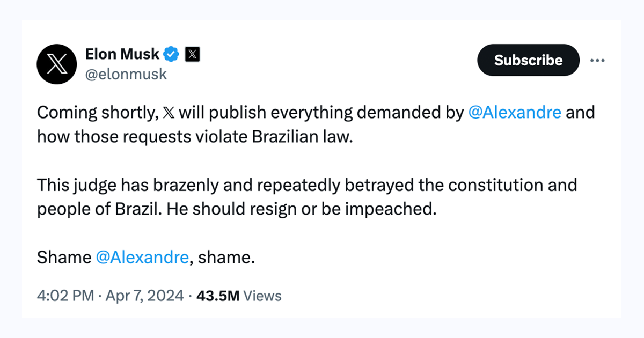Screen dimensions: 644x338
Task: Click the @elonmusk handle
Action: pos(127,74)
